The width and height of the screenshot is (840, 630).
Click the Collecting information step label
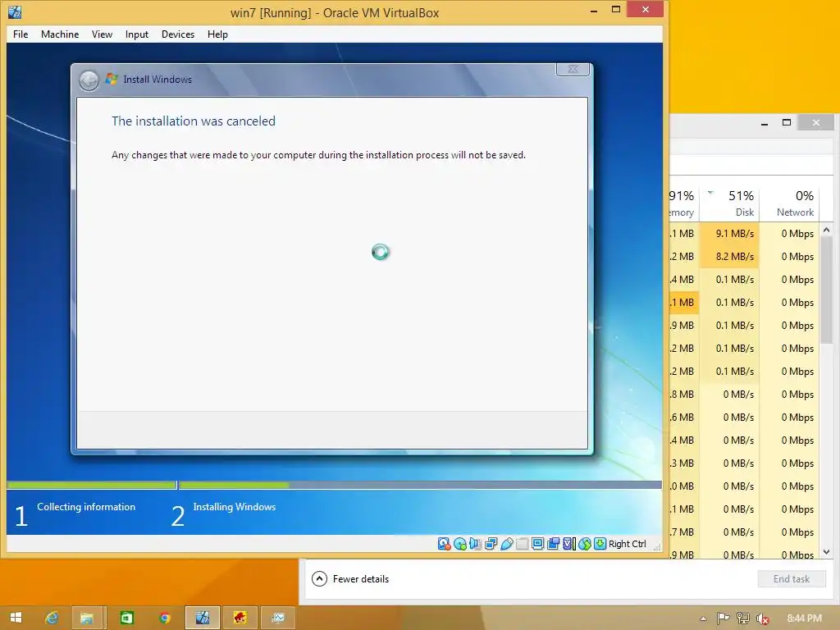point(86,507)
